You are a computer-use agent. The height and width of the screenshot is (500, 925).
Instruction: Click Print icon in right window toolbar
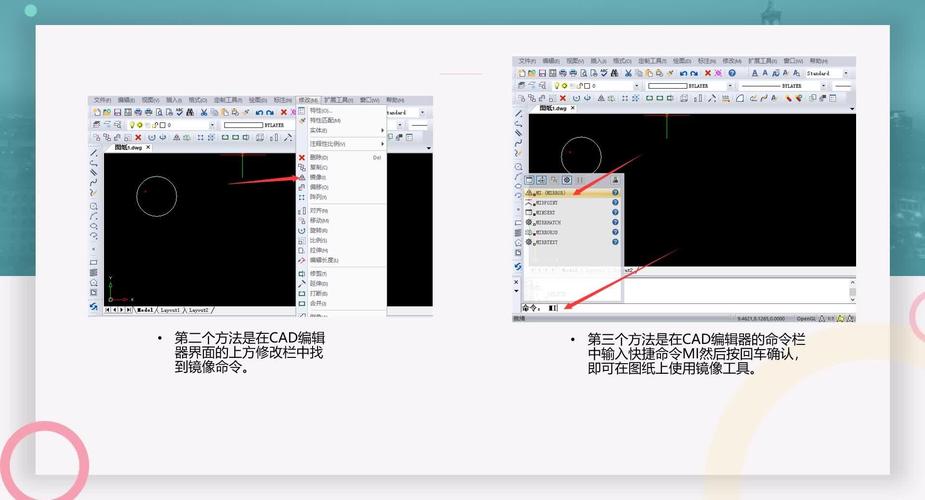(563, 73)
